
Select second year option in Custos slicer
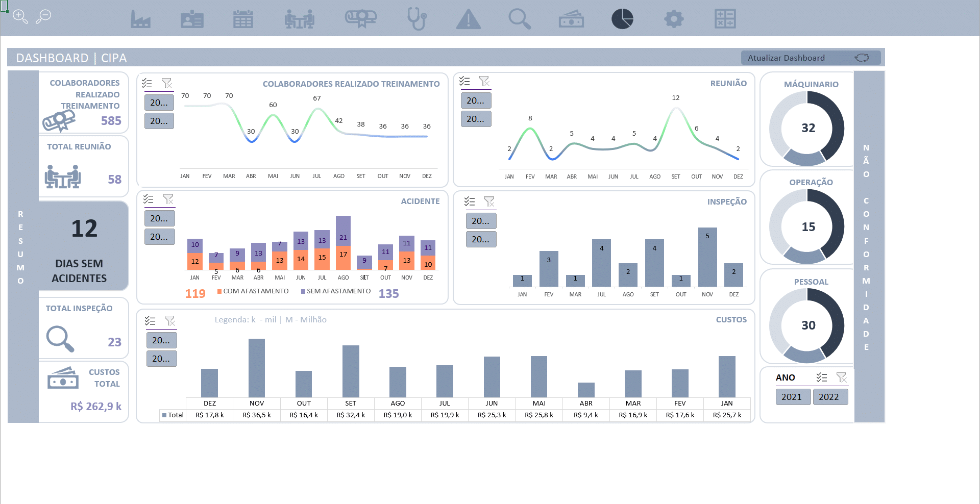[x=161, y=359]
